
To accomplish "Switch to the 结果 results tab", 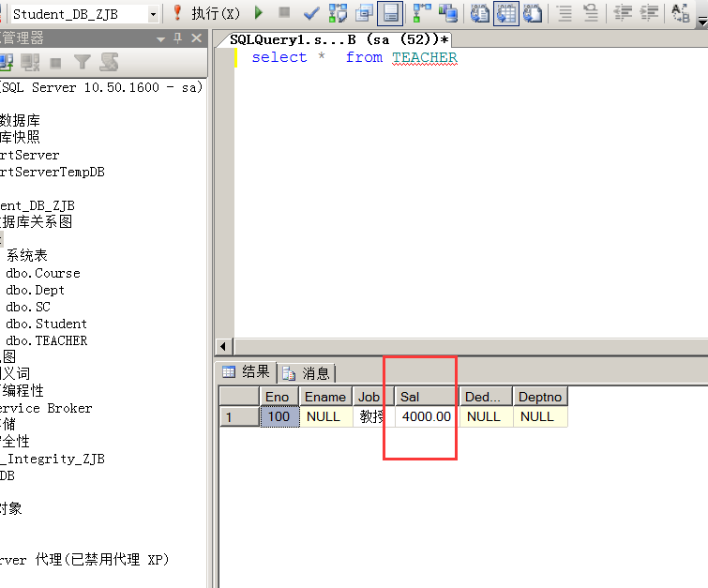I will pyautogui.click(x=247, y=372).
